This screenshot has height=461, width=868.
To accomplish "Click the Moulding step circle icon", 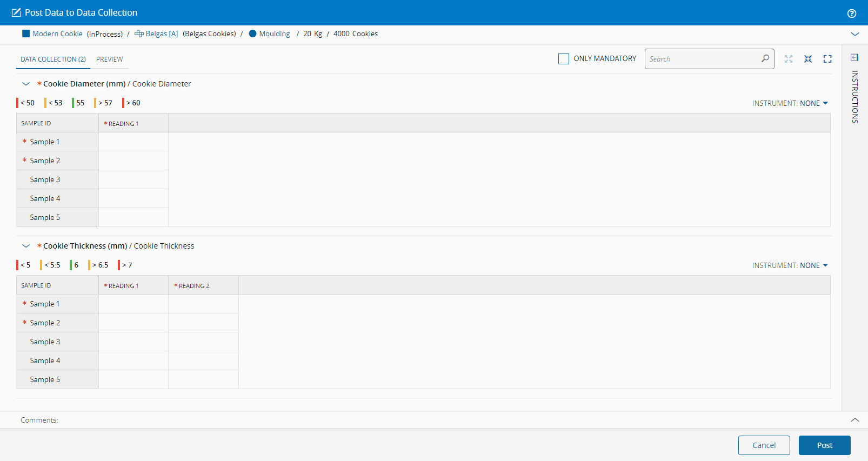I will [x=252, y=34].
